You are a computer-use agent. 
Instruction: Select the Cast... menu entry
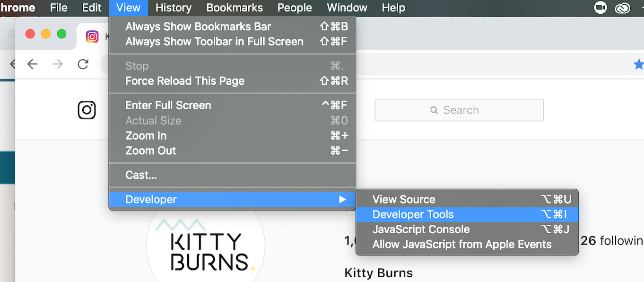tap(232, 175)
